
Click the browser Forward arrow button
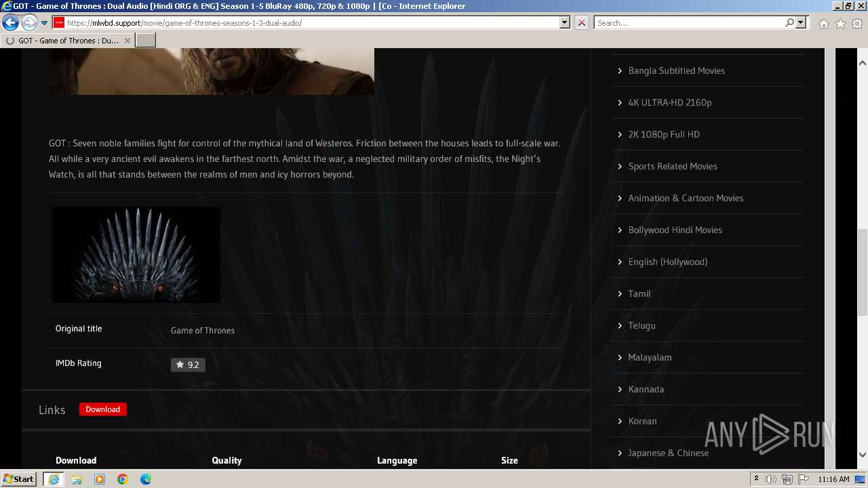[x=29, y=23]
